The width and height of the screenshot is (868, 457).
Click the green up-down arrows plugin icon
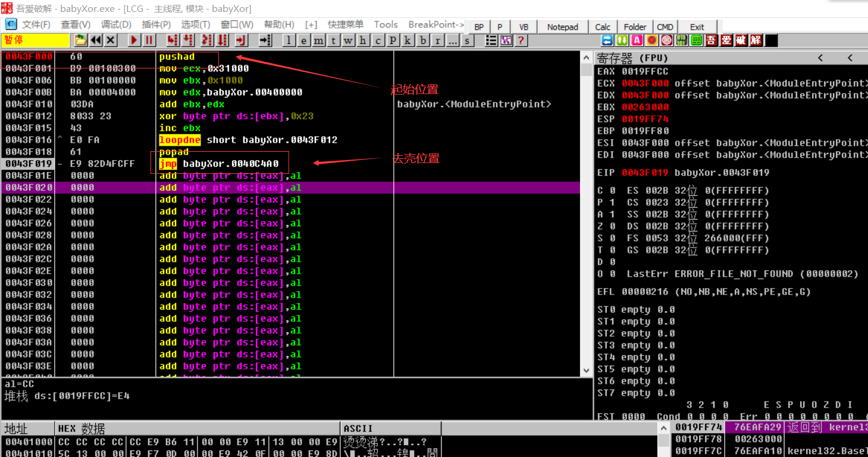[622, 40]
